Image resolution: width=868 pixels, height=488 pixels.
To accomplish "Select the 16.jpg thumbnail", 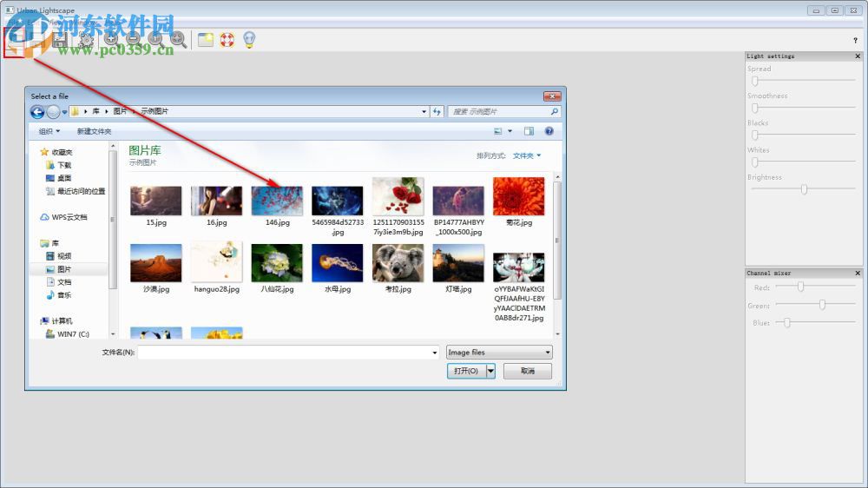I will (x=216, y=201).
